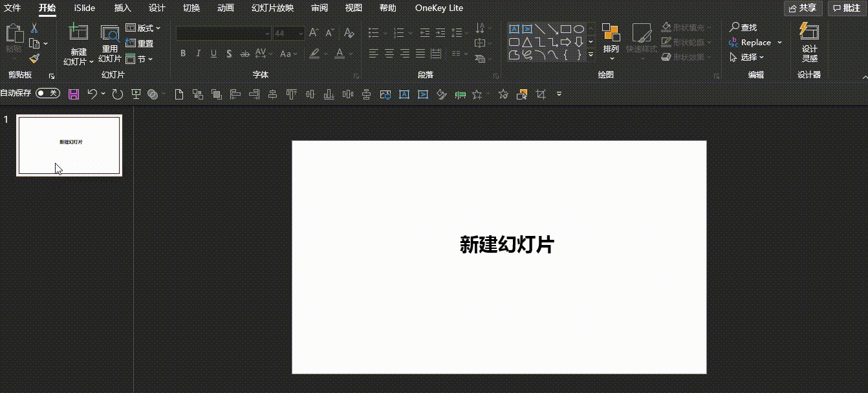Click the numbered list icon
This screenshot has height=393, width=868.
398,33
